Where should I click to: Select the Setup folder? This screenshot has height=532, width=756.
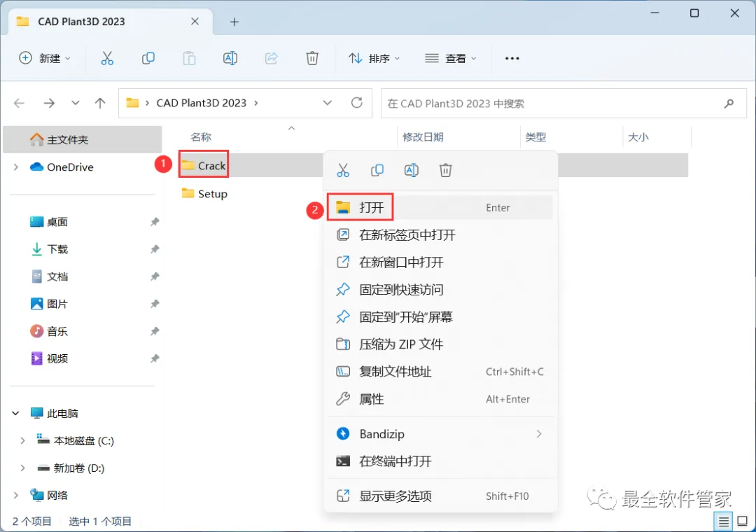(x=204, y=194)
